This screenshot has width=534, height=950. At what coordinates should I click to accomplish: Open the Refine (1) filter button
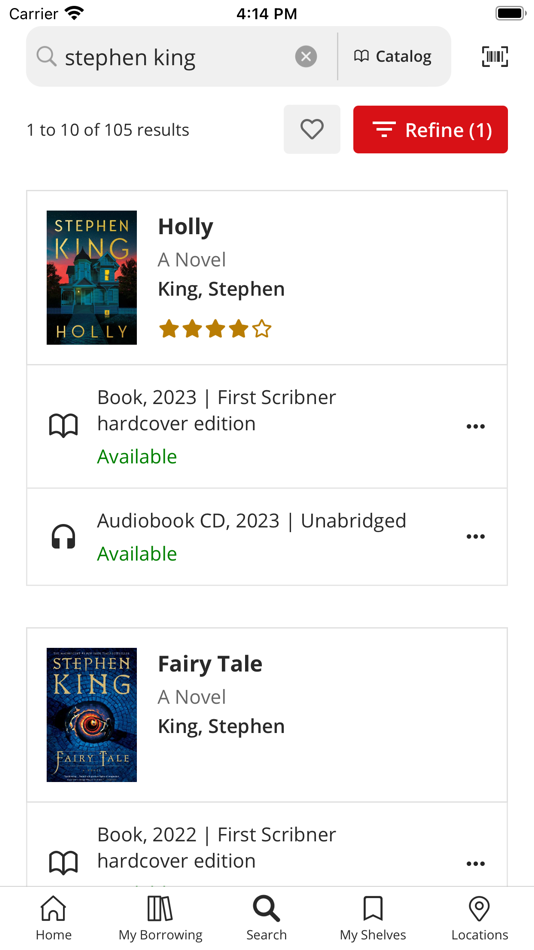tap(430, 129)
